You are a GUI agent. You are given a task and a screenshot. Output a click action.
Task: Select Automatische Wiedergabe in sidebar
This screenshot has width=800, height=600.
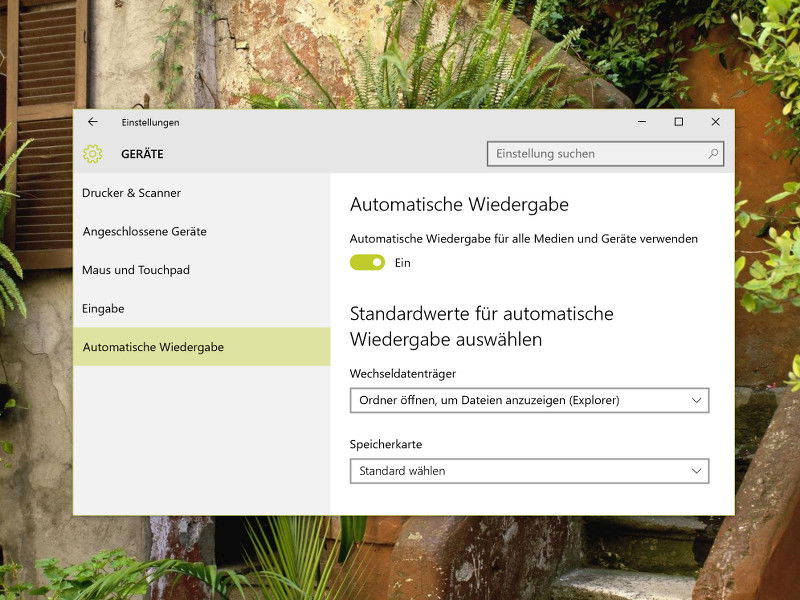coord(202,347)
